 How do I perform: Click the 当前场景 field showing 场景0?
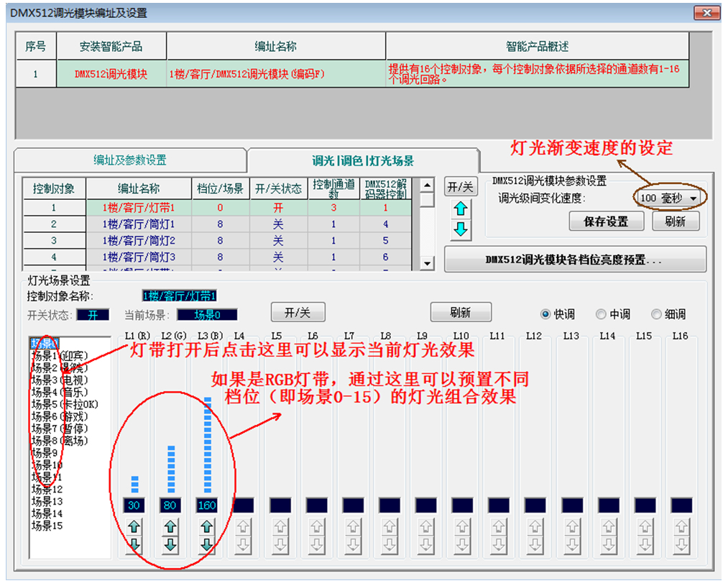point(207,315)
